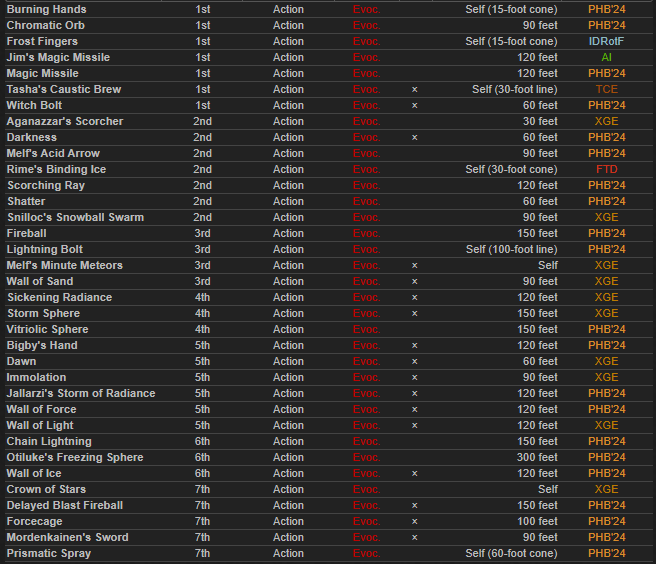Select Snilloc's Snowball Swarm

tap(328, 217)
